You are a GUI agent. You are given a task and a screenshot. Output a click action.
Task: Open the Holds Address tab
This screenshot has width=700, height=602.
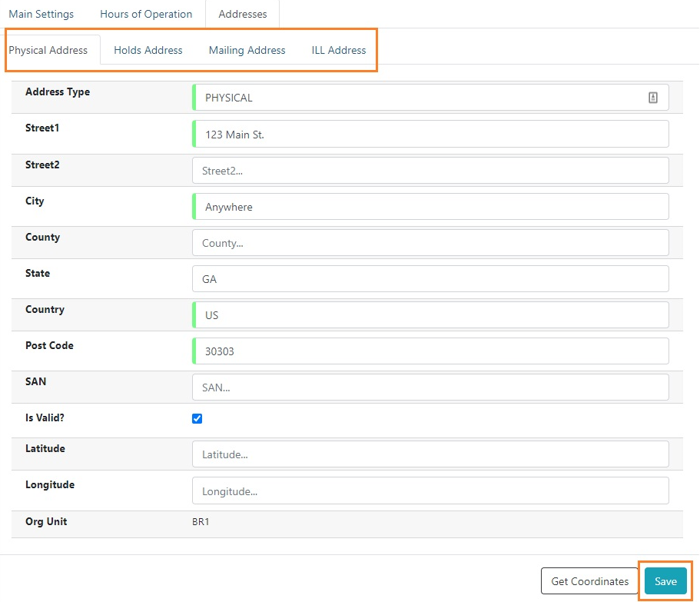(x=148, y=50)
